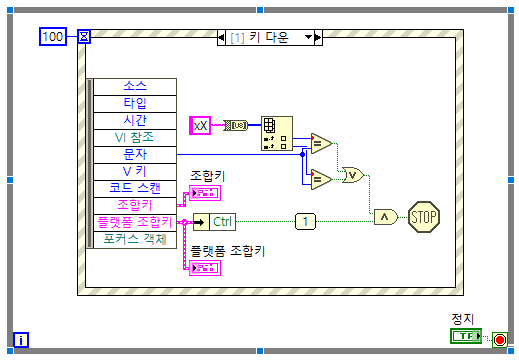Image resolution: width=519 pixels, height=362 pixels.
Task: Select the 조합키 event data node
Action: [x=135, y=206]
